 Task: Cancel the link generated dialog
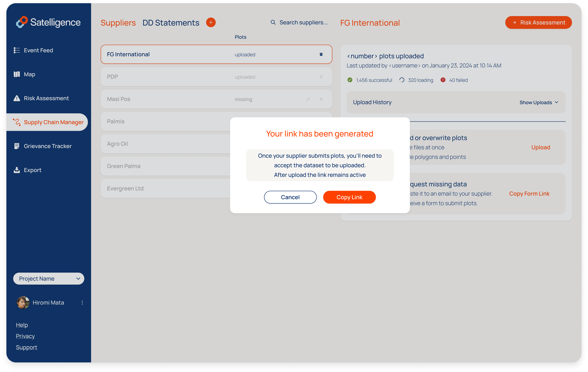click(290, 197)
